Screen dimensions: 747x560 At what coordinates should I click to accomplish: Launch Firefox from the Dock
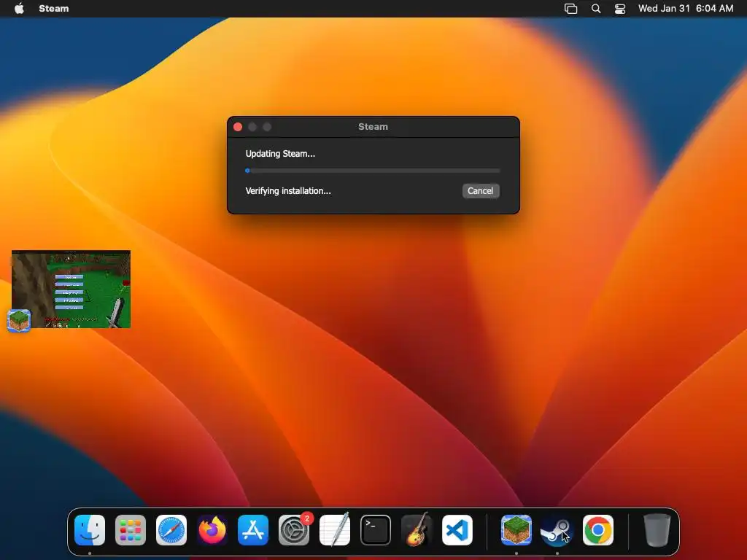212,530
